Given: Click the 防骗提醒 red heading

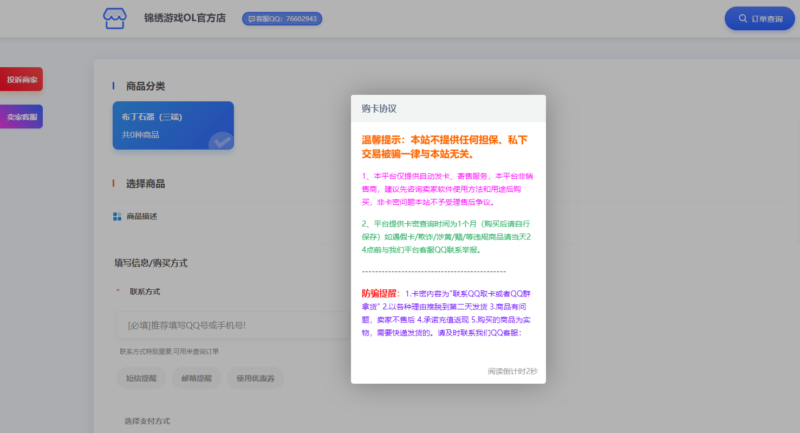Looking at the screenshot, I should (379, 293).
